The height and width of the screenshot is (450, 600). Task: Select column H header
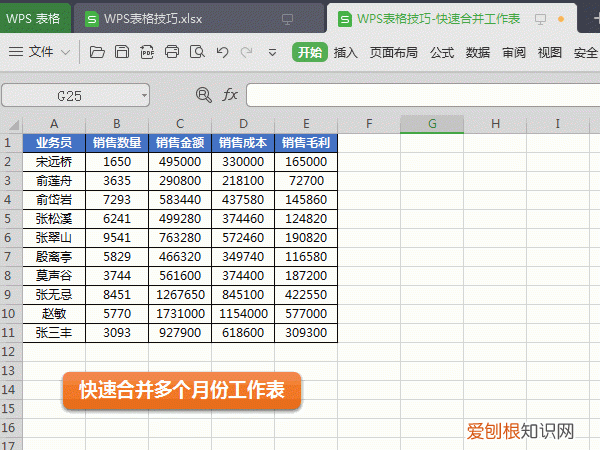pyautogui.click(x=495, y=124)
